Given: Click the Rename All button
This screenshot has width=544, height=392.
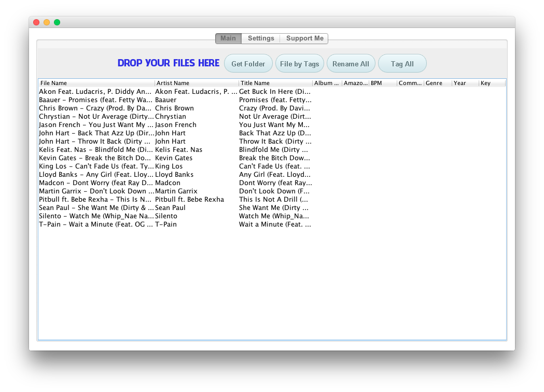Looking at the screenshot, I should click(x=351, y=63).
